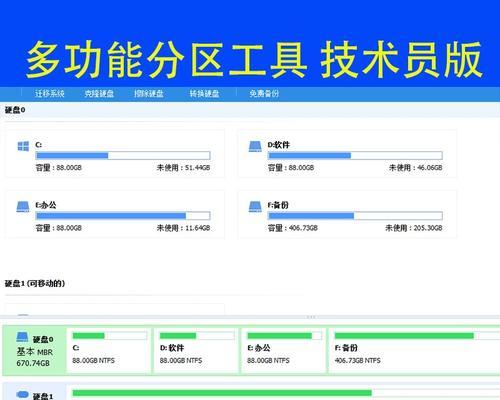The width and height of the screenshot is (500, 400).
Task: Select the E:办公 88.00GB NTFS partition block
Action: click(283, 350)
